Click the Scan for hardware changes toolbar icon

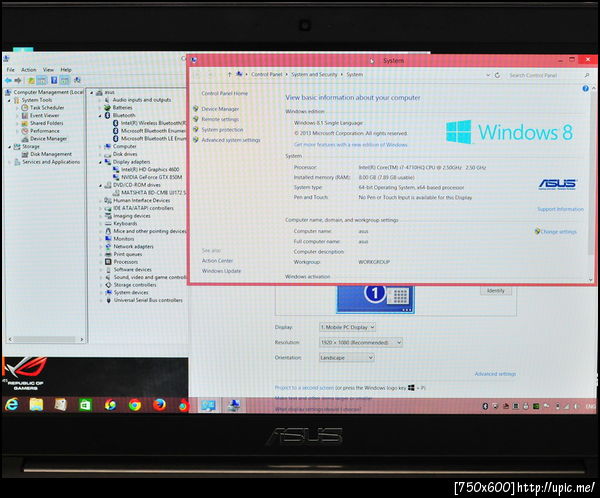(78, 80)
